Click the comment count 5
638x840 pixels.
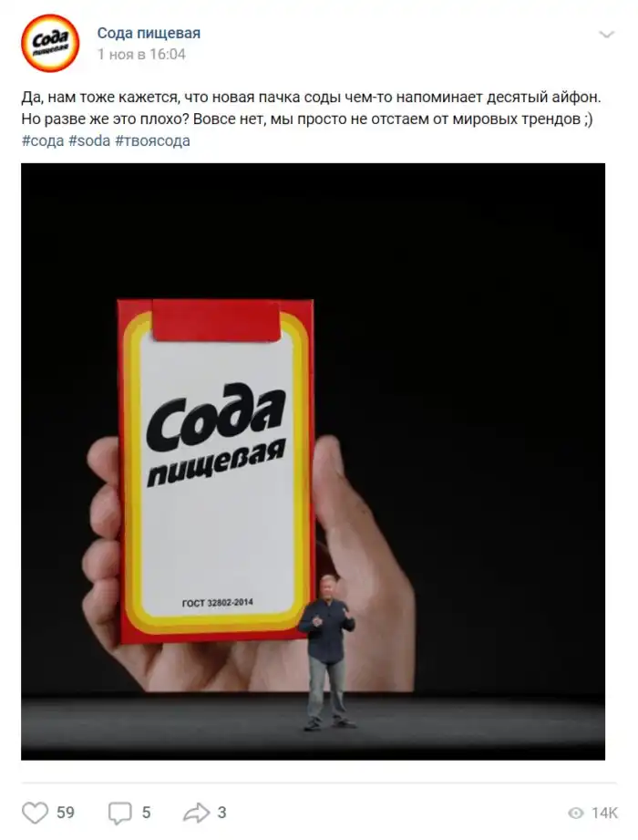146,813
